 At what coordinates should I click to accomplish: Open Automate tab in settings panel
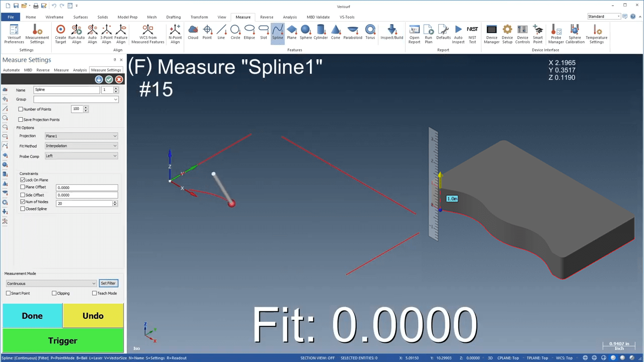(x=12, y=70)
